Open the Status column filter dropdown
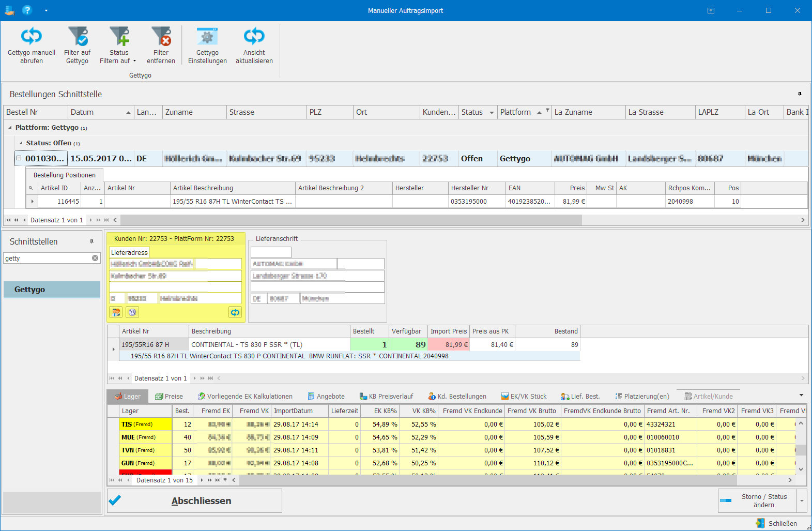Viewport: 812px width, 531px height. [492, 112]
